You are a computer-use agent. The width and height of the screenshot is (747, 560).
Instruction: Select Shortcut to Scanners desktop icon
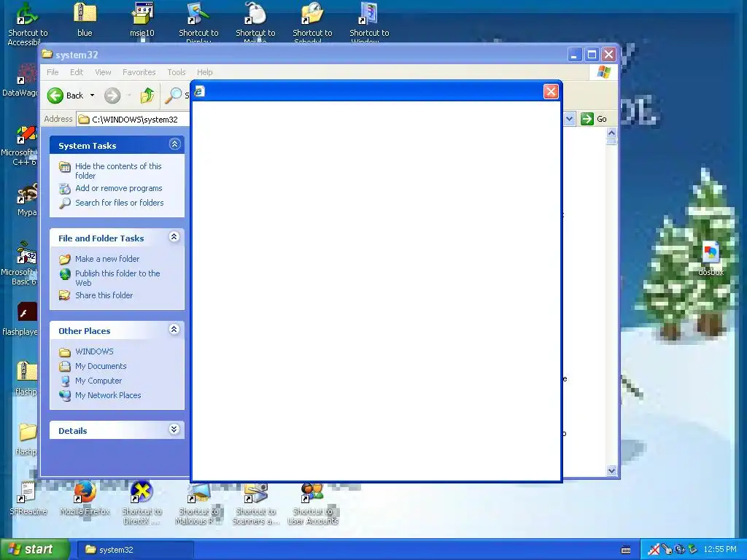point(256,503)
